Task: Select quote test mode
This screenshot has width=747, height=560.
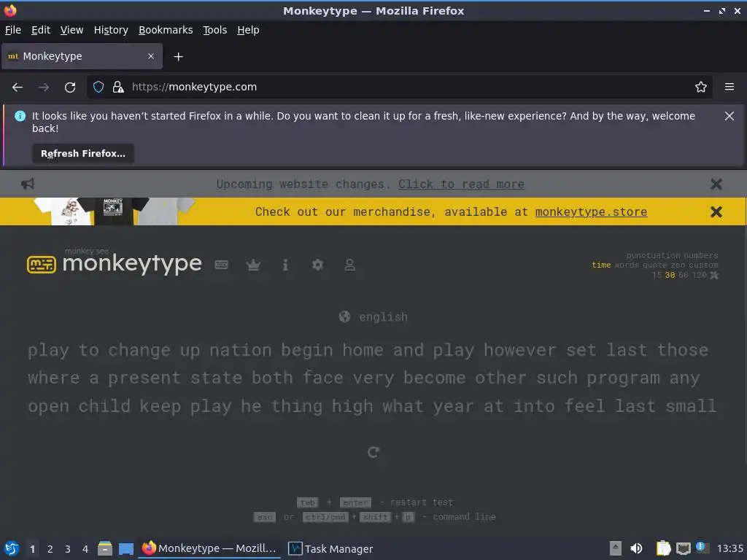Action: (654, 265)
